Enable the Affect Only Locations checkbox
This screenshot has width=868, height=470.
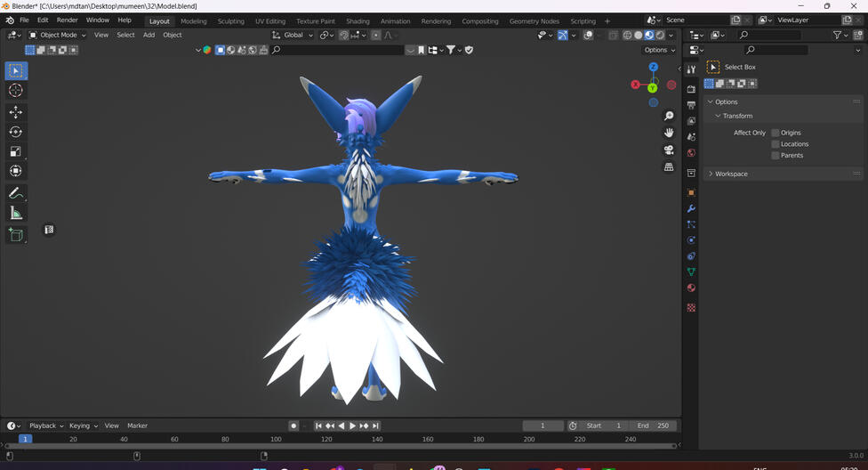776,144
